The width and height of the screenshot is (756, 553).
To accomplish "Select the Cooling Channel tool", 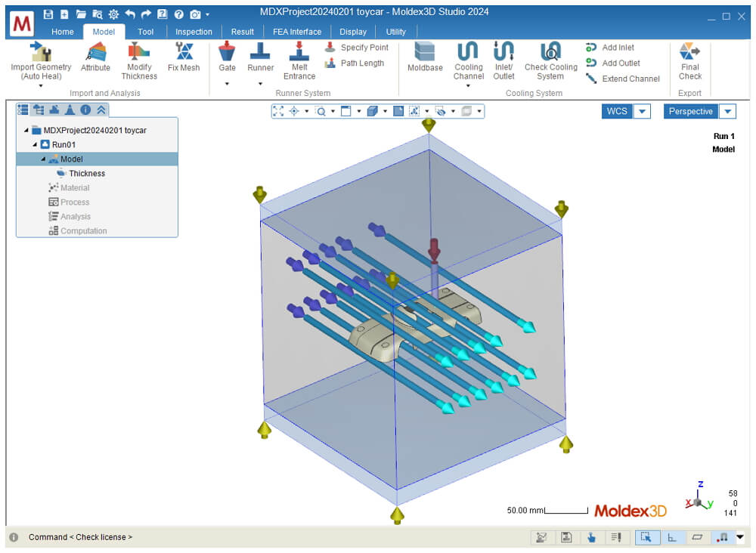I will point(469,60).
